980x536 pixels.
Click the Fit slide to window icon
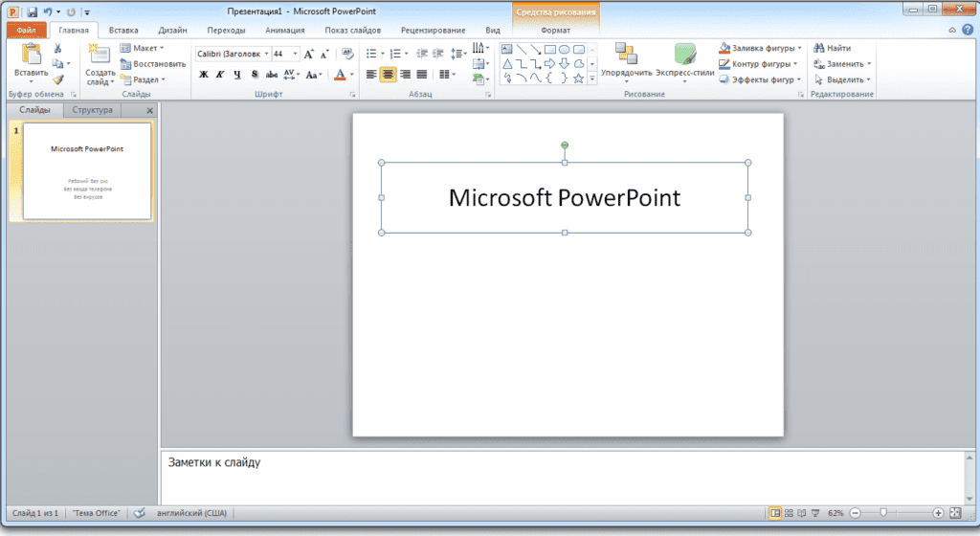[955, 514]
